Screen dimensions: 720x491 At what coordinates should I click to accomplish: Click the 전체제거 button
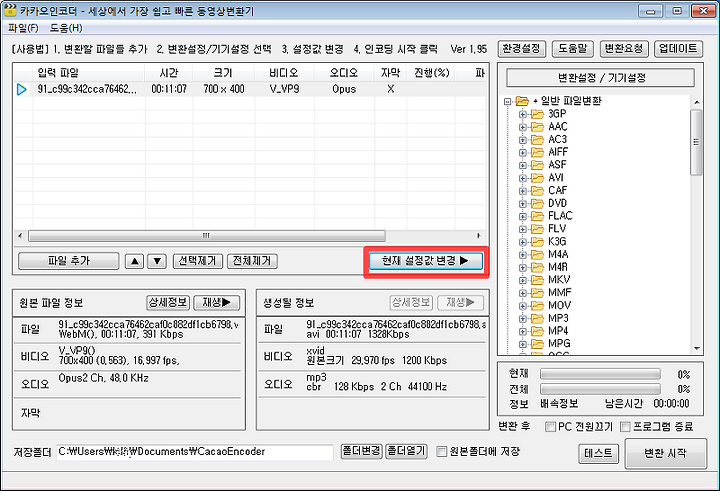coord(252,261)
